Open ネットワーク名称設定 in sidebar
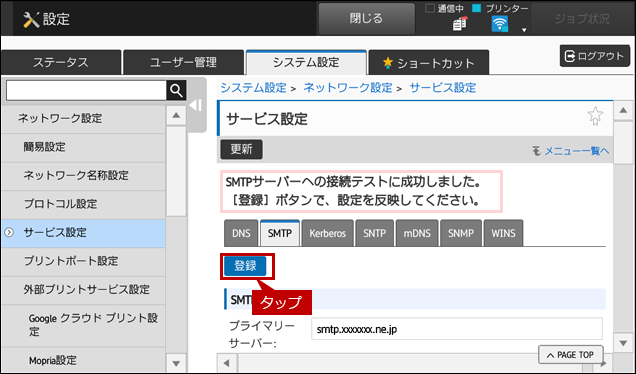This screenshot has width=636, height=374. coord(83,175)
